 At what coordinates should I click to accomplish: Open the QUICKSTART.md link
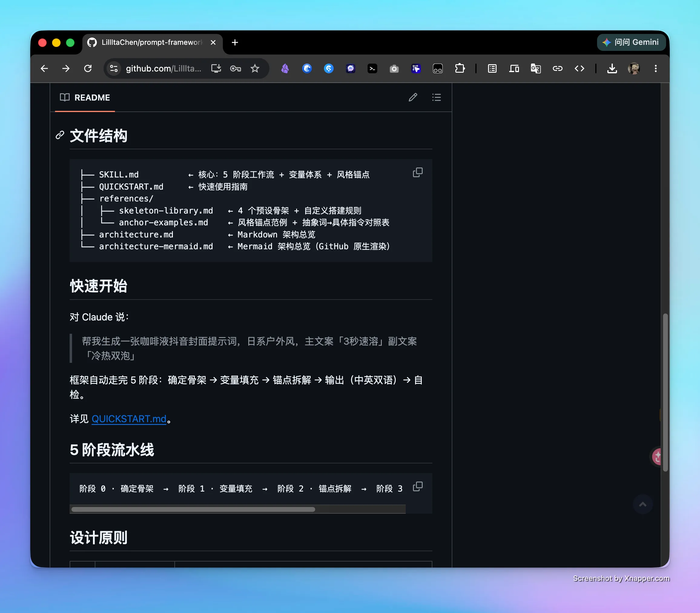pyautogui.click(x=129, y=419)
